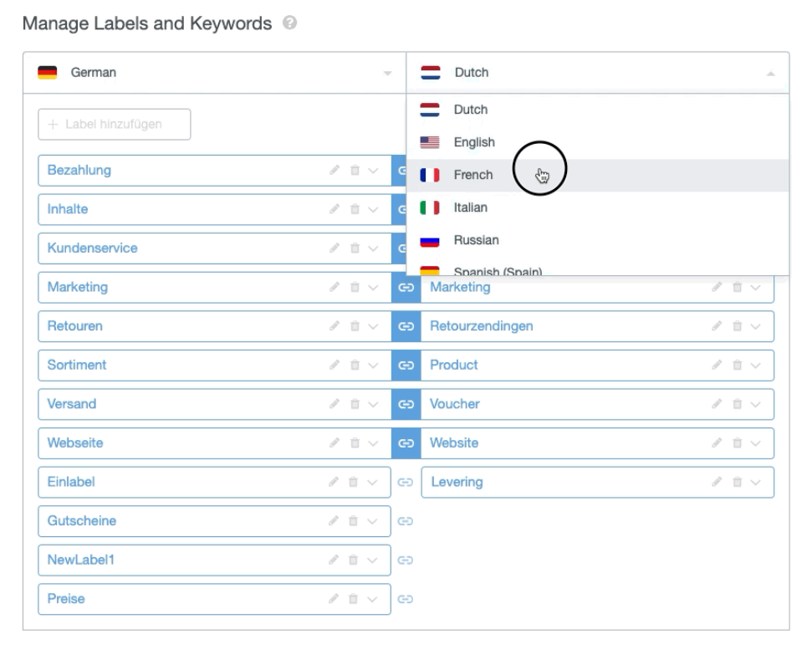Expand the Voucher label chevron
The image size is (812, 645).
(756, 404)
